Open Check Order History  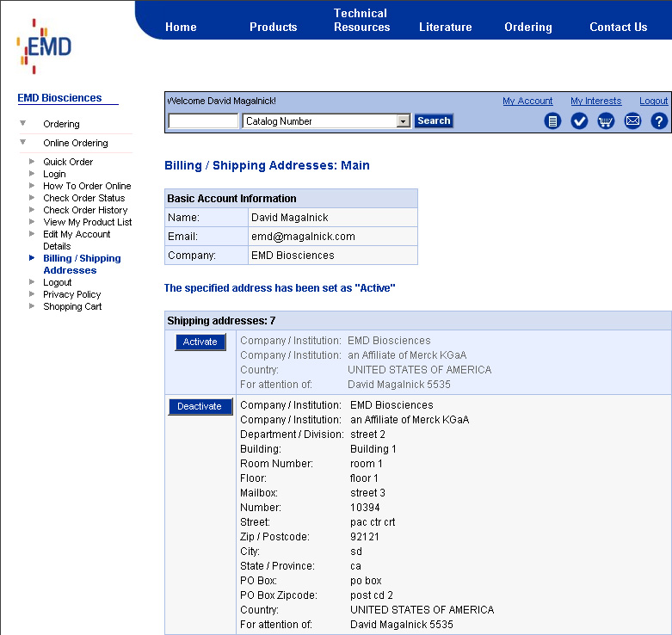(85, 210)
